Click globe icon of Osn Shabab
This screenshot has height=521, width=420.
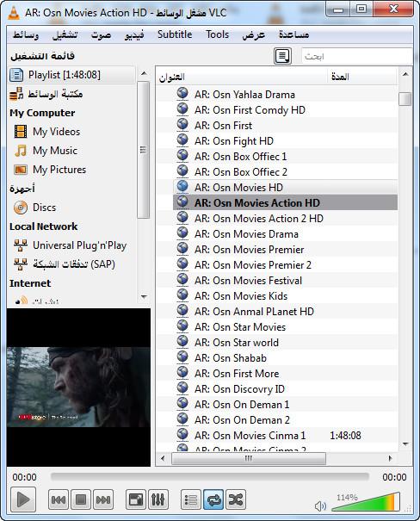coord(182,357)
